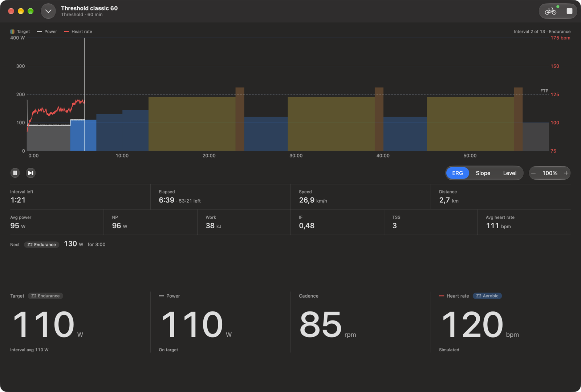This screenshot has width=581, height=392.
Task: Switch to Slope mode
Action: pyautogui.click(x=483, y=173)
